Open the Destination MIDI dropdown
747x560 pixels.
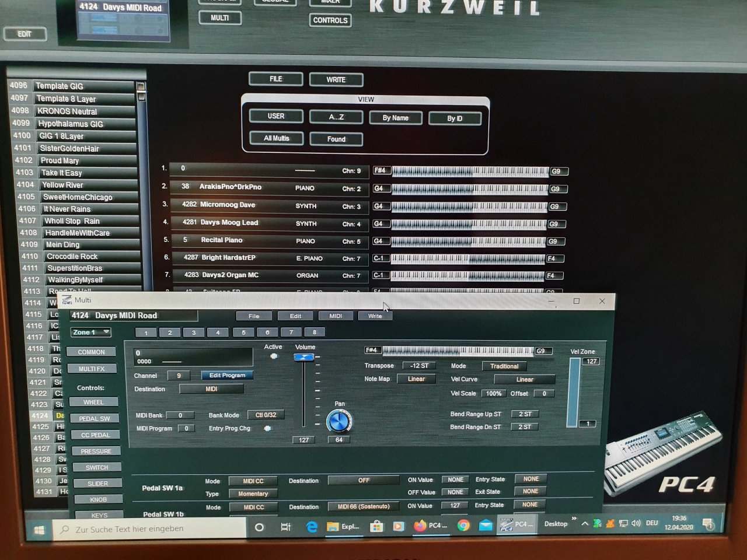click(211, 389)
